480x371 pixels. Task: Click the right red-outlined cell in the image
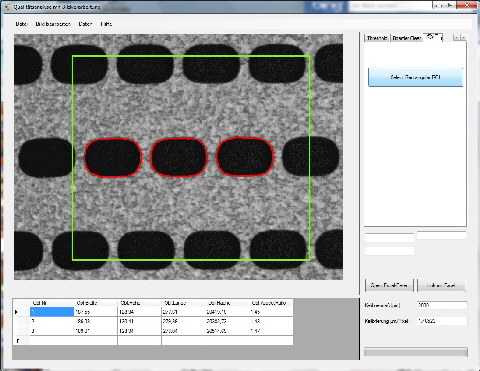click(245, 156)
